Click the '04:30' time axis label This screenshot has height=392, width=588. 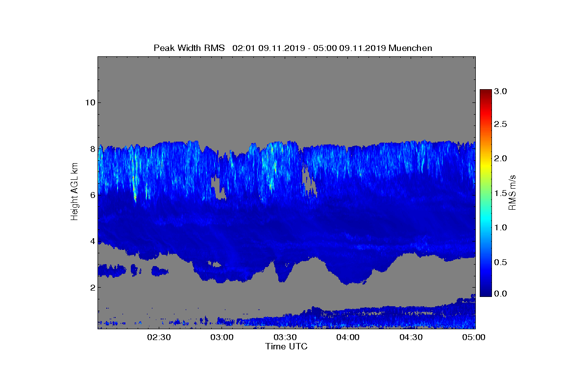412,338
